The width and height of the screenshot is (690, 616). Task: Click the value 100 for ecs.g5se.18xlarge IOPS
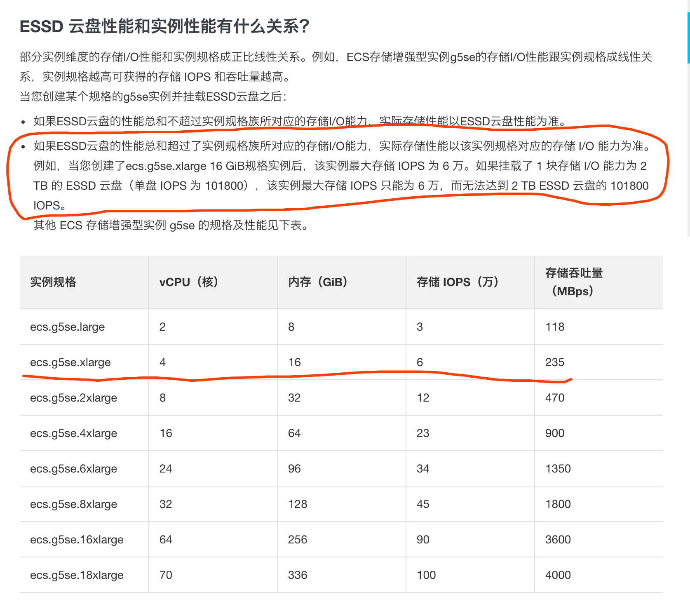coord(427,575)
